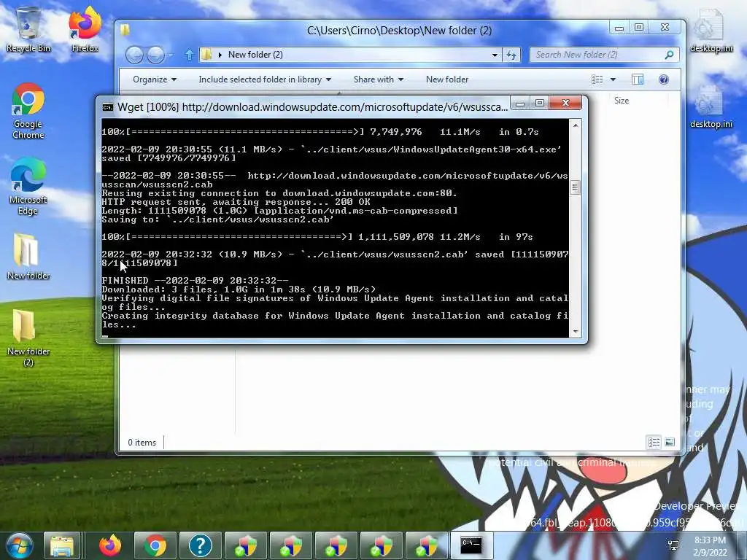
Task: Click the Back arrow in Explorer
Action: [134, 55]
